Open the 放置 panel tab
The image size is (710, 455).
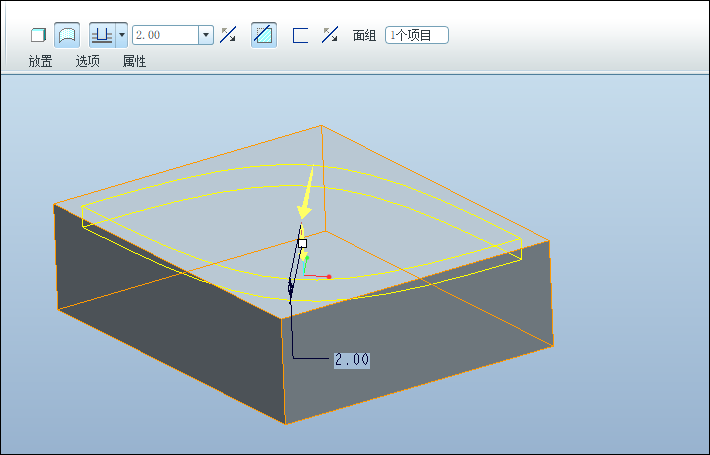(x=40, y=61)
